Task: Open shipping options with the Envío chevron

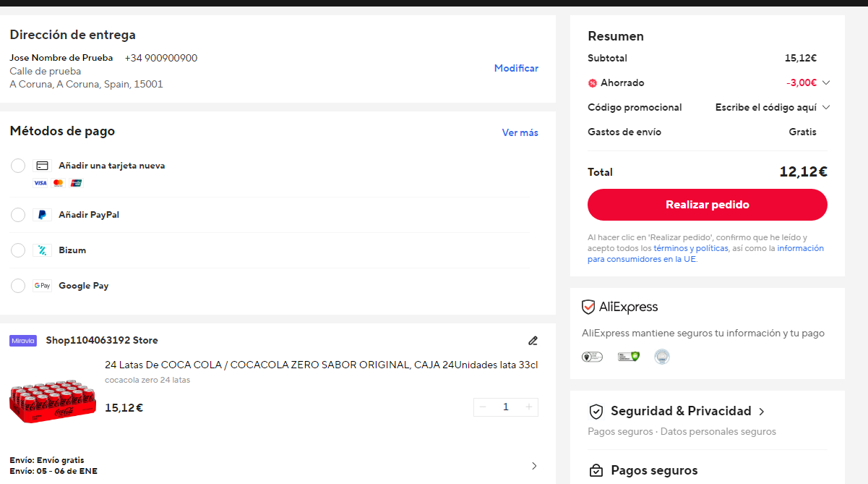Action: (x=534, y=466)
